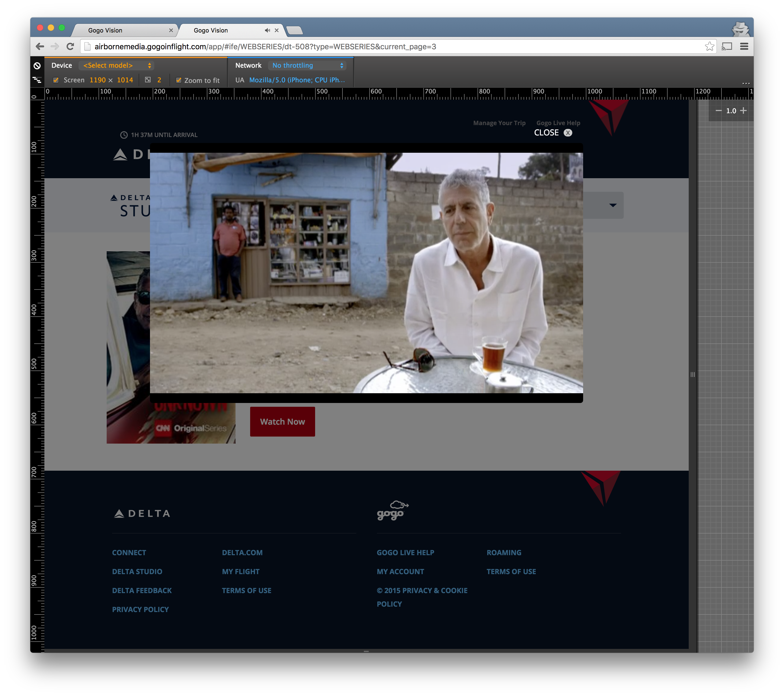Viewport: 784px width, 696px height.
Task: Click the device pixel ratio icon
Action: tap(148, 80)
